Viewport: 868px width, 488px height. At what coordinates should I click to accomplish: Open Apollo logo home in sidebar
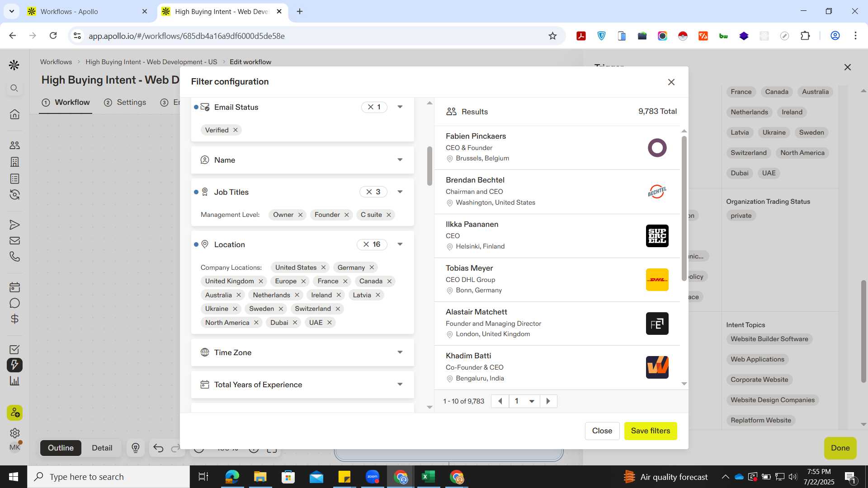click(x=14, y=65)
